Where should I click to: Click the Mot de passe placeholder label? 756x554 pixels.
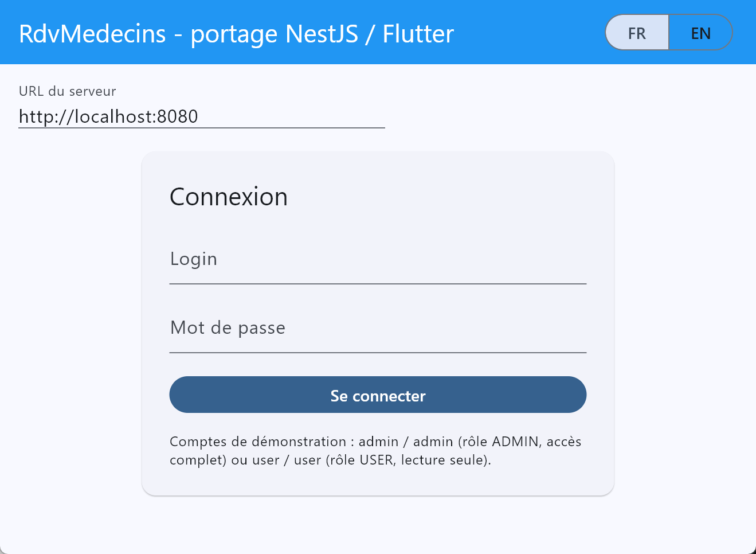point(228,328)
